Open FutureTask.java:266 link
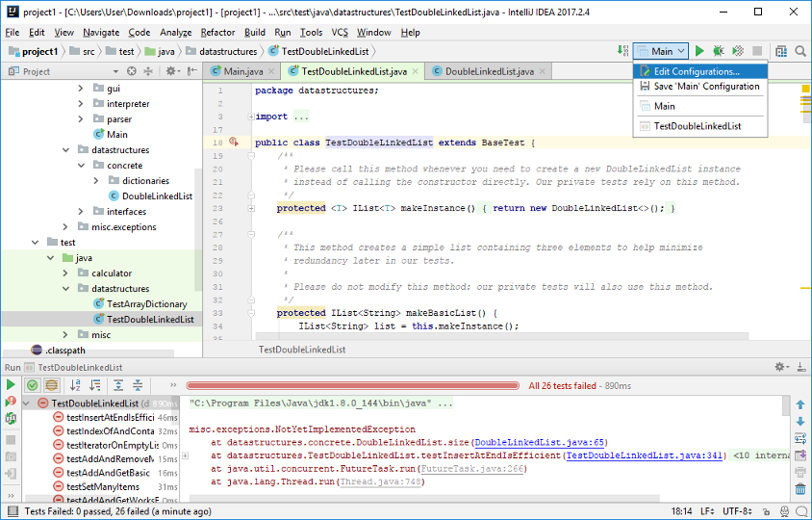The image size is (812, 520). (471, 469)
